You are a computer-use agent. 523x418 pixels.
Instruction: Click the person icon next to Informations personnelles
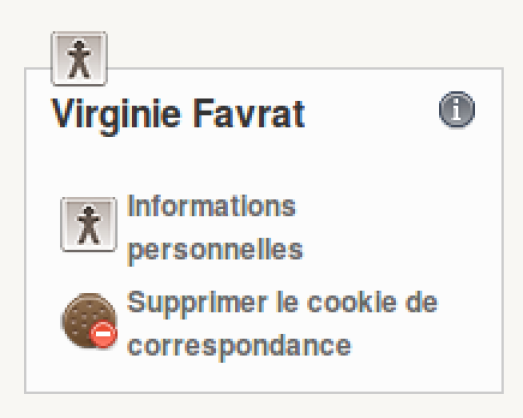[88, 224]
